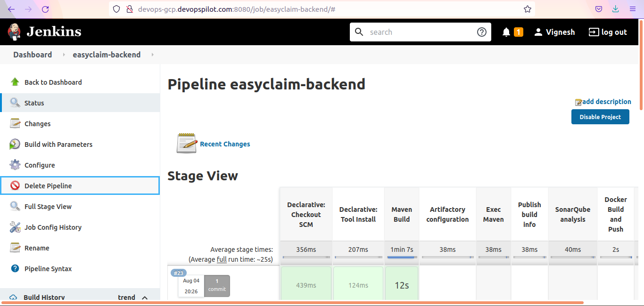Open the Vignesh user profile link
The width and height of the screenshot is (644, 306).
coord(554,32)
